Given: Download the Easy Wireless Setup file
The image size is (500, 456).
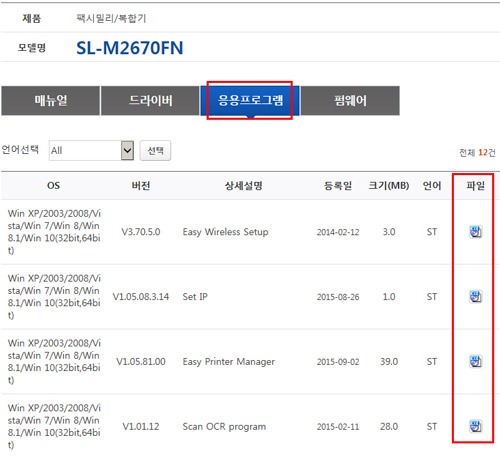Looking at the screenshot, I should pos(475,232).
